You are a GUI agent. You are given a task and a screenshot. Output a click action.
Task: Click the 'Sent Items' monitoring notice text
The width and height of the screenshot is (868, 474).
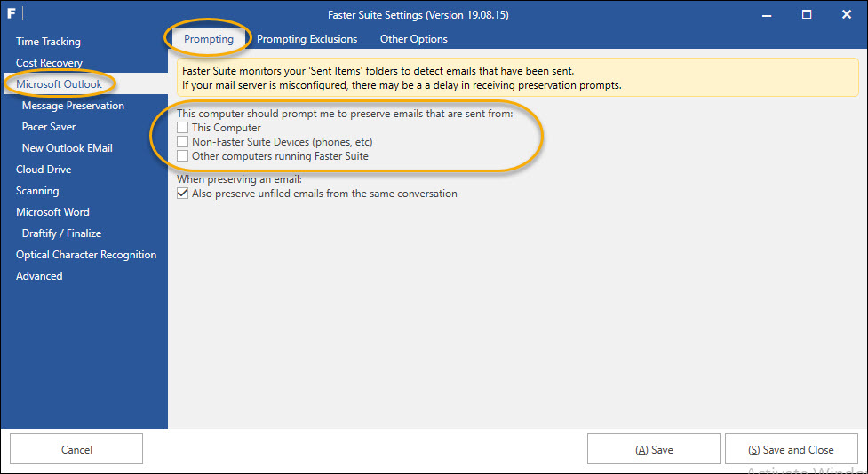[x=378, y=71]
